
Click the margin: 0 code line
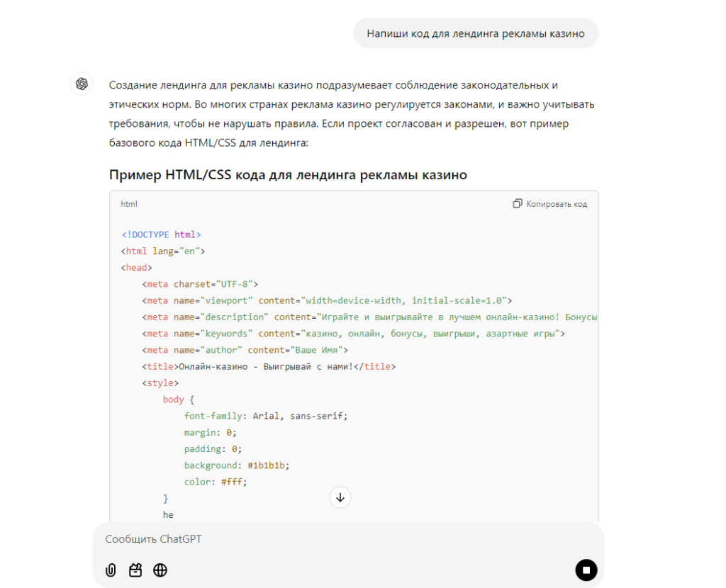tap(210, 433)
